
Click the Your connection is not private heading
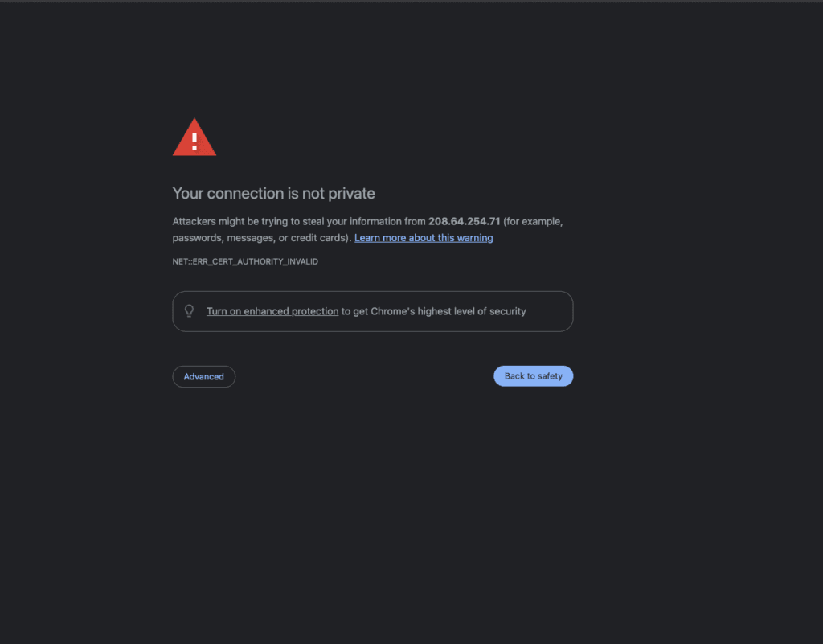(x=273, y=193)
